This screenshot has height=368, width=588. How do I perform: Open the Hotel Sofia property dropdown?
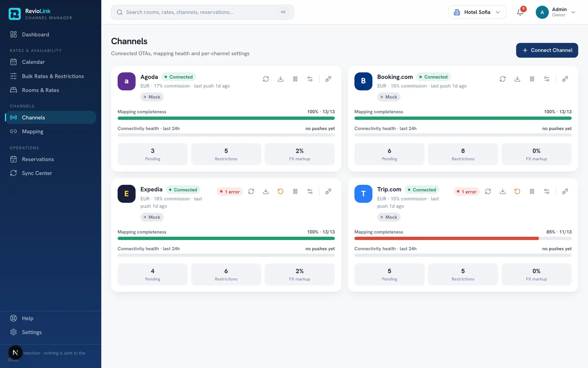[477, 12]
